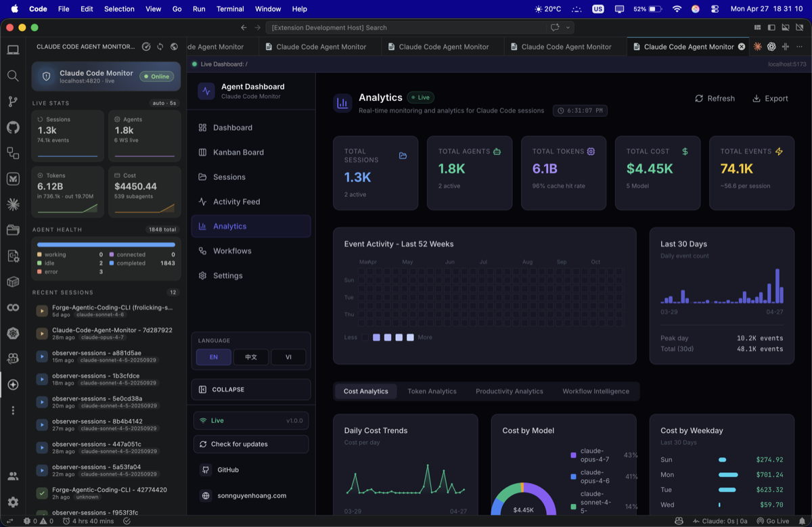Image resolution: width=812 pixels, height=527 pixels.
Task: Switch to the Token Analytics tab
Action: click(432, 391)
